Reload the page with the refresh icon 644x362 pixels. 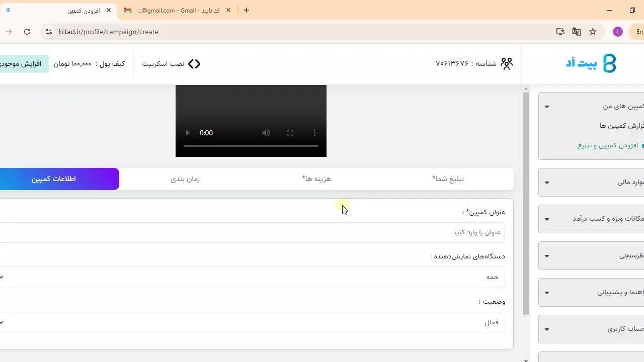pos(27,32)
